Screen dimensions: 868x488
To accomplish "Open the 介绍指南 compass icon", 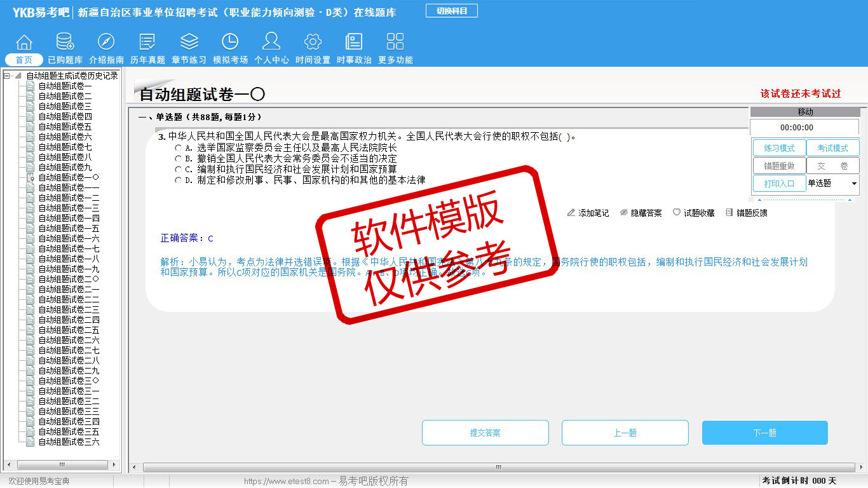I will pyautogui.click(x=106, y=43).
